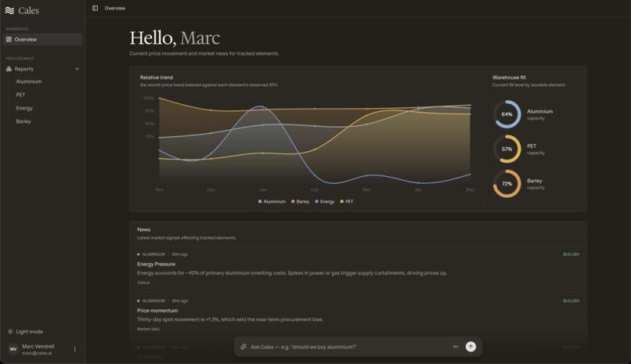Collapse the Reports section chevron
631x364 pixels.
[77, 69]
